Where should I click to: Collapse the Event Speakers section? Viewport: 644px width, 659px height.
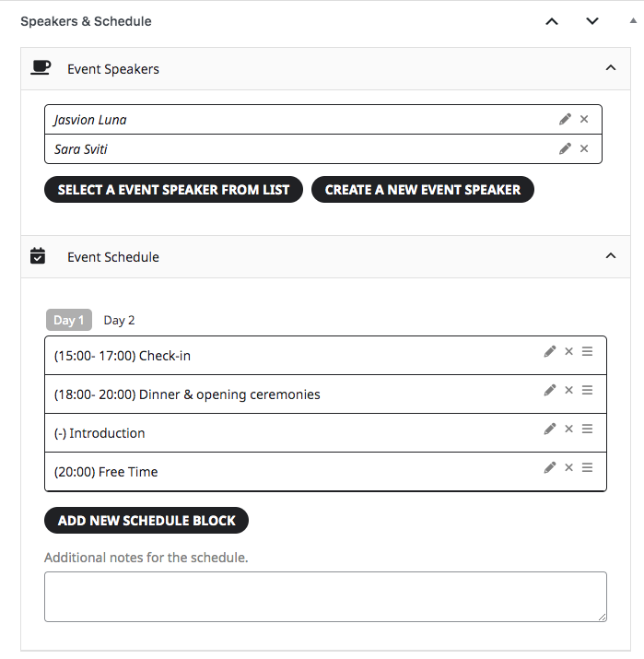pyautogui.click(x=611, y=67)
